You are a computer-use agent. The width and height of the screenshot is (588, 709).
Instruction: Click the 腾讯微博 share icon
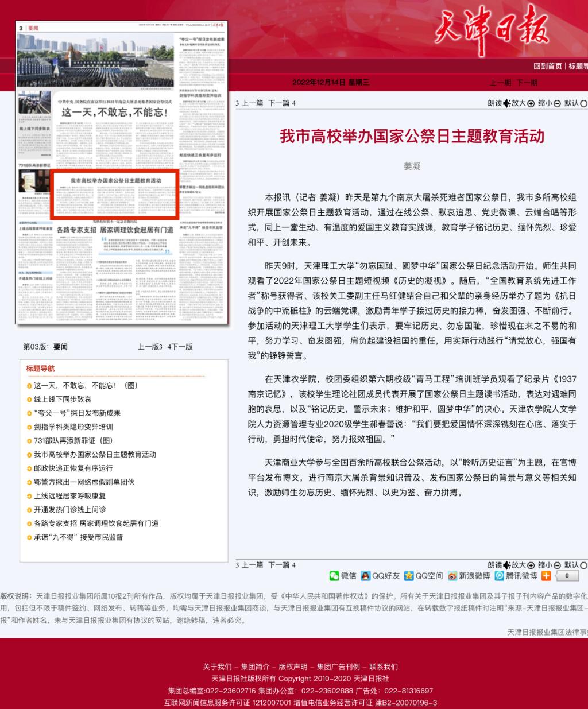click(500, 575)
